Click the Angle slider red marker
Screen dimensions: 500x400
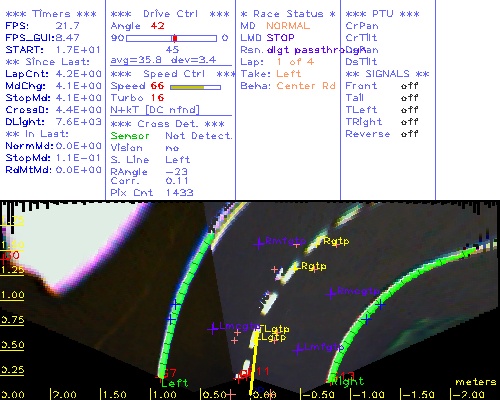pyautogui.click(x=175, y=38)
